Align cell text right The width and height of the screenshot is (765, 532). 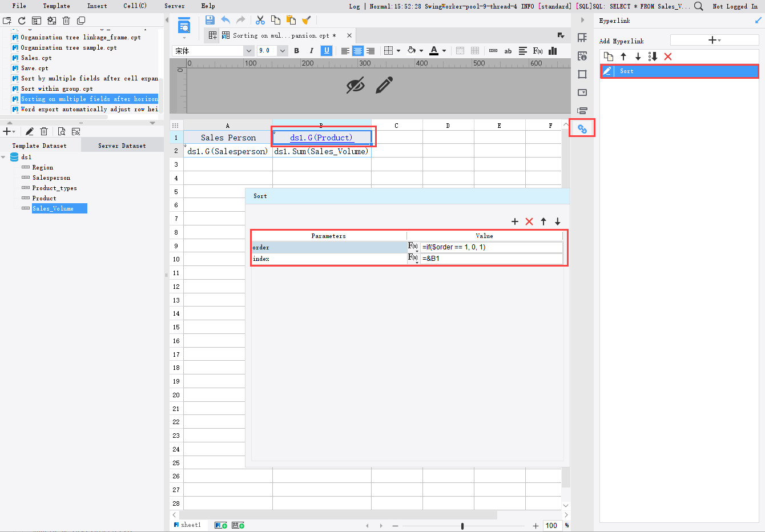point(371,51)
